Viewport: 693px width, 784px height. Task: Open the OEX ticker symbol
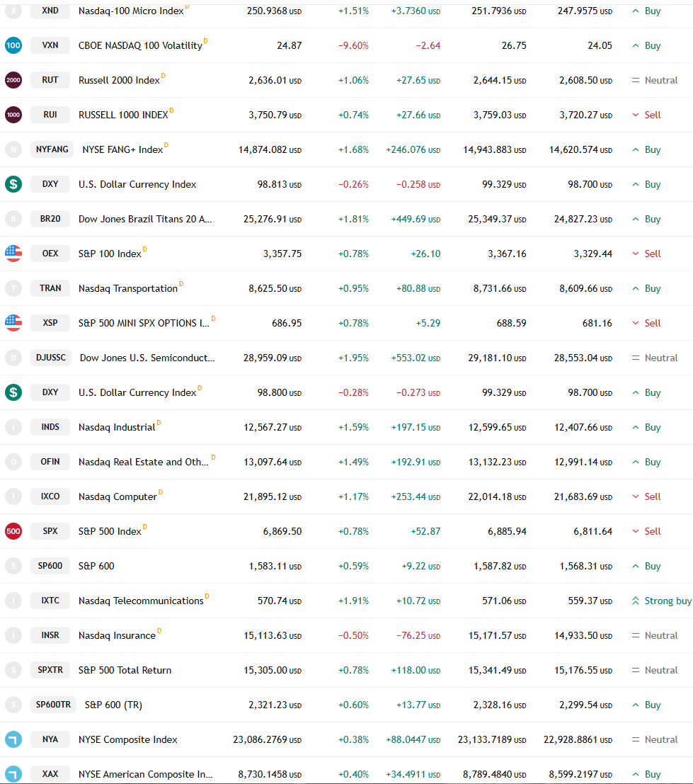click(50, 254)
